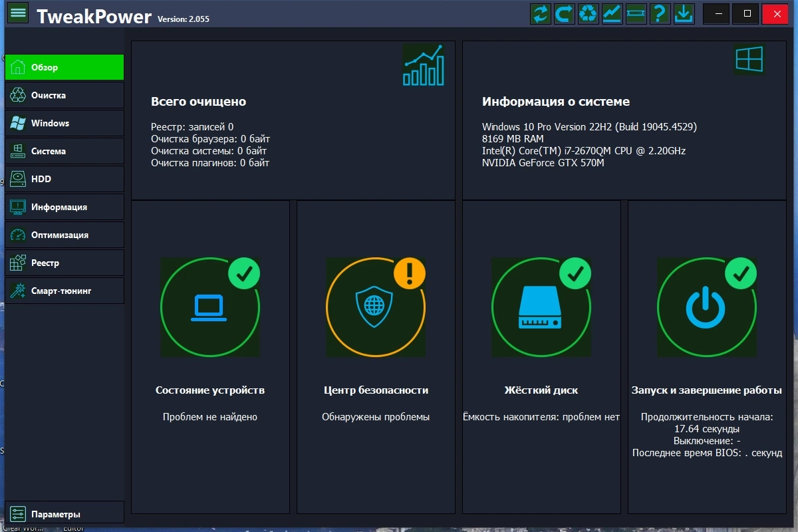Click the Windows 10 Pro Version 22H2 line

pyautogui.click(x=590, y=126)
